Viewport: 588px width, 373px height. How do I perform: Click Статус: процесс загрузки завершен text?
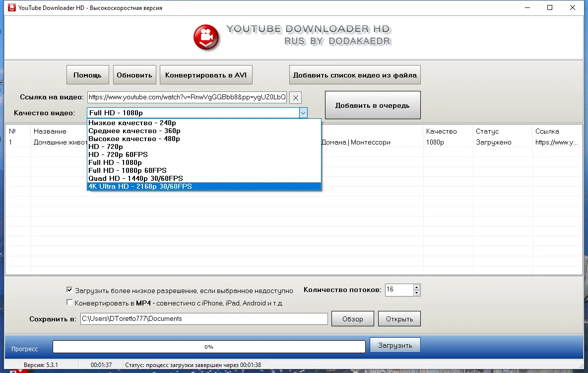[x=193, y=365]
